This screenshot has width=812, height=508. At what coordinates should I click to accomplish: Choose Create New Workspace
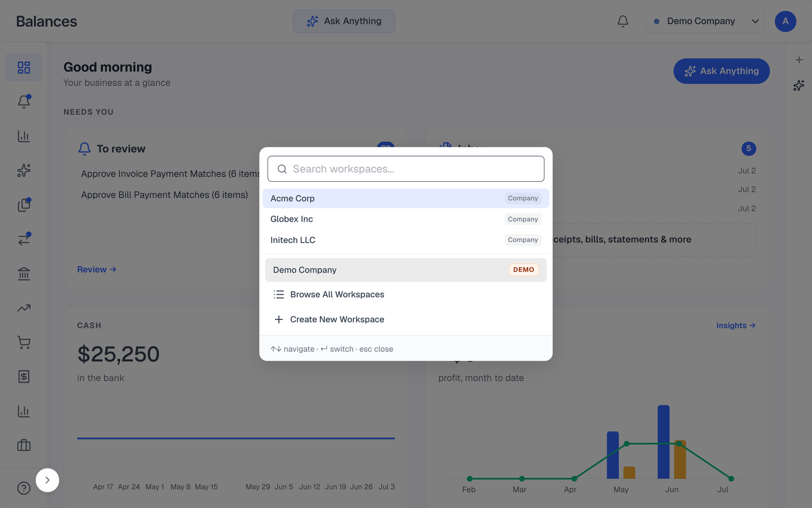406,319
